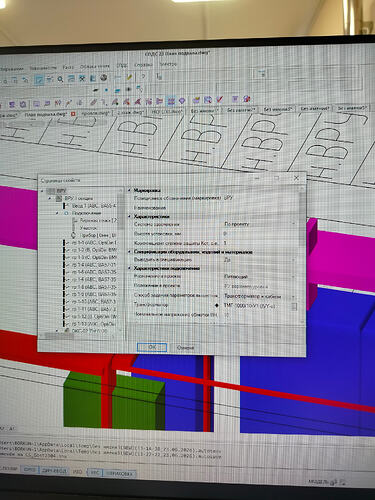
Task: Toggle the ОРТО mode in status bar
Action: [x=29, y=469]
